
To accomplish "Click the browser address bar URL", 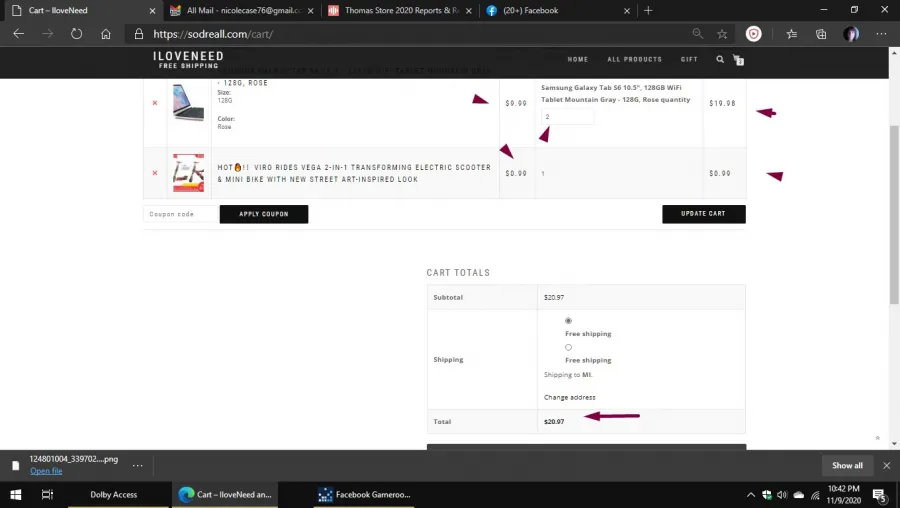I will point(213,34).
